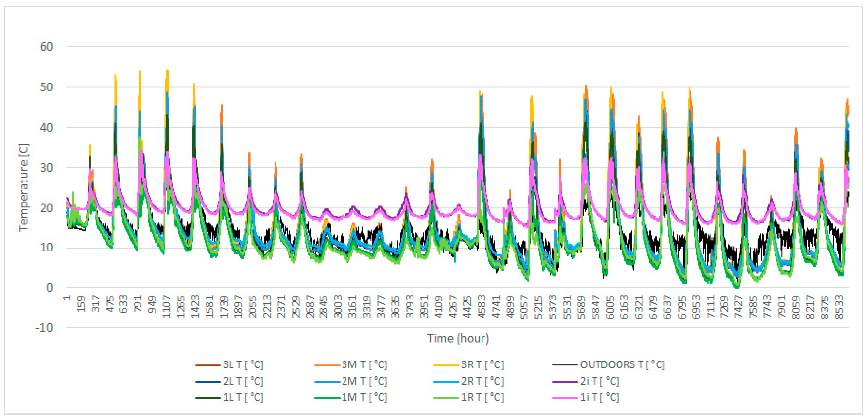
Task: Click the 2M T blue legend swatch
Action: pos(327,382)
